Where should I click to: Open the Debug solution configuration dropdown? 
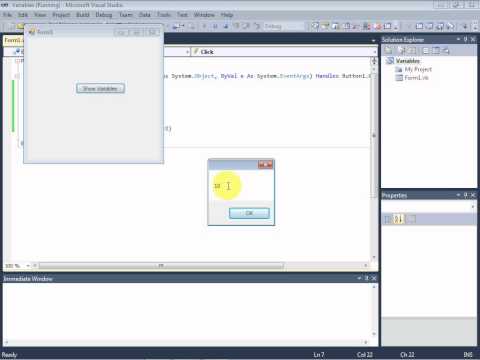(283, 26)
